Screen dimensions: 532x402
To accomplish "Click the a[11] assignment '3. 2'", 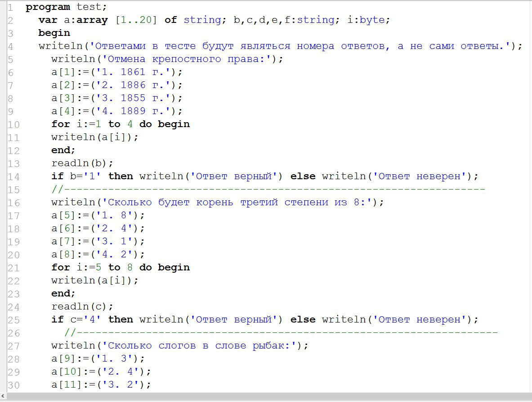I will tap(101, 385).
